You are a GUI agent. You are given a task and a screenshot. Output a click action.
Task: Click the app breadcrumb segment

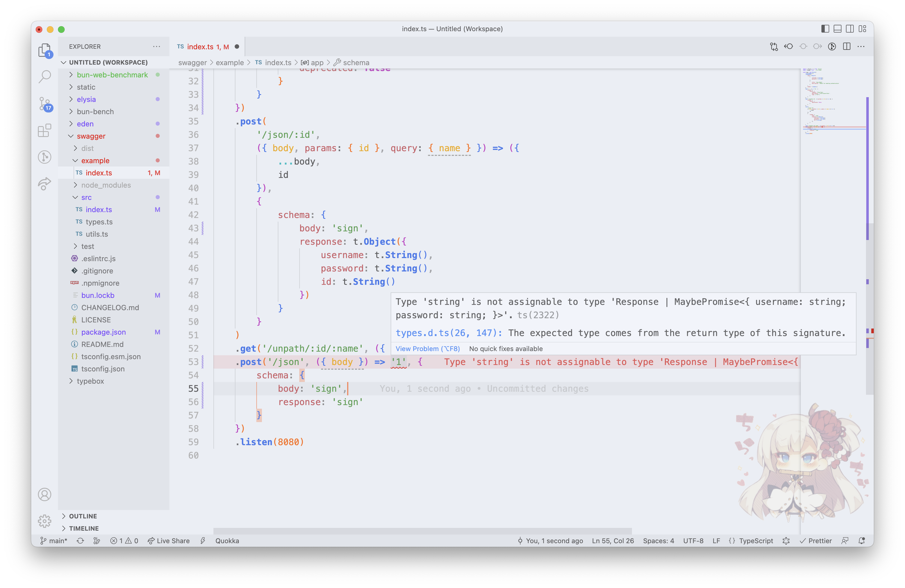tap(312, 63)
